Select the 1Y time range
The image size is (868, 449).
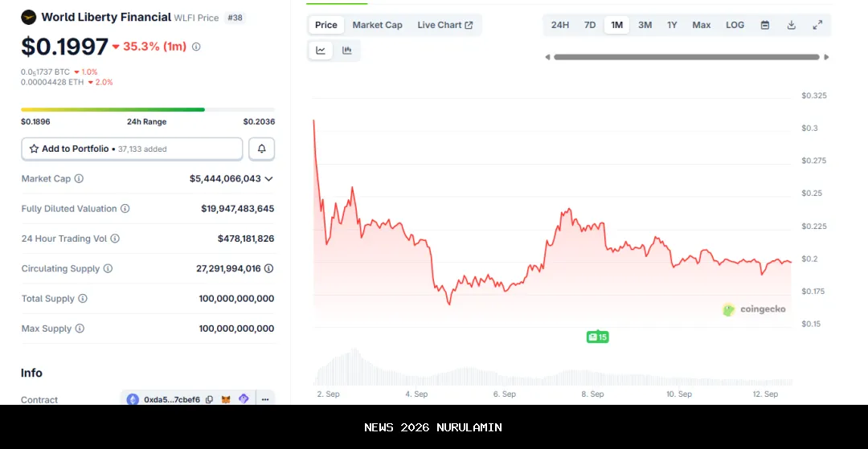[672, 25]
